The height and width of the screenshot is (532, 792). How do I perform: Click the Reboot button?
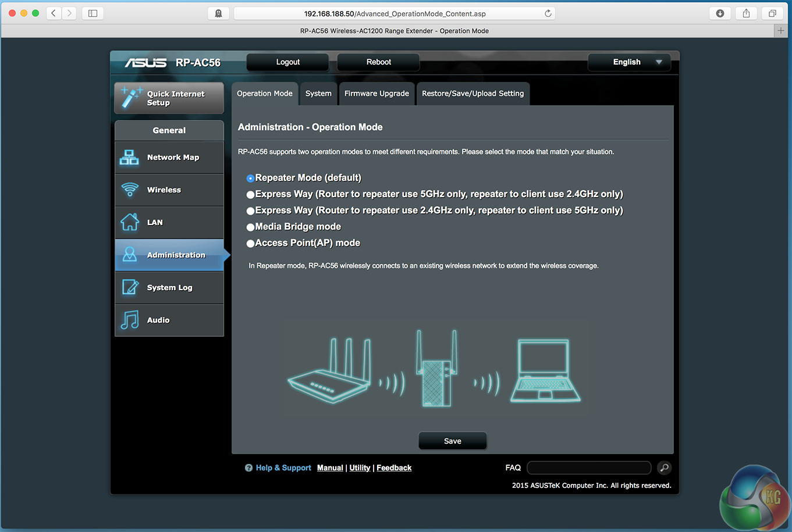point(378,62)
